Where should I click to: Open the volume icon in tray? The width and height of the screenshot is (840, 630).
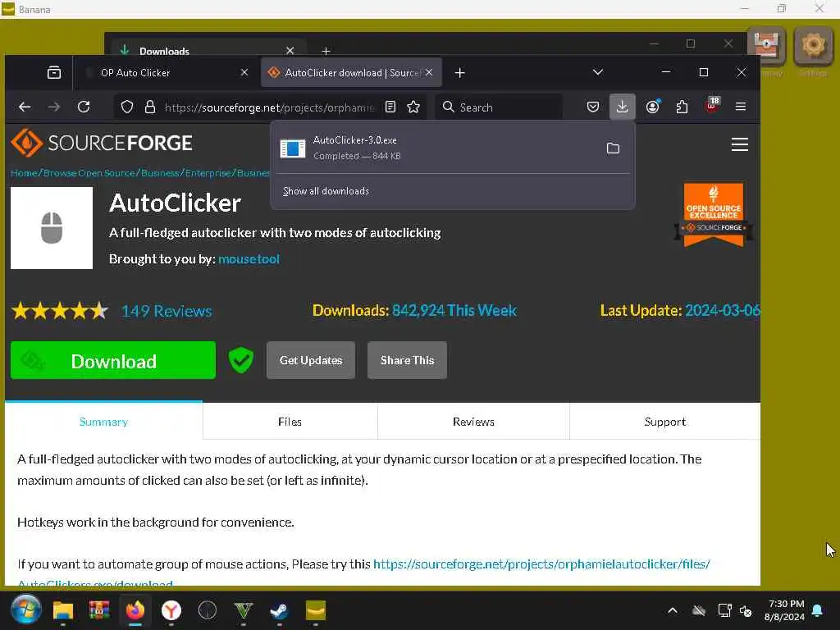point(746,610)
